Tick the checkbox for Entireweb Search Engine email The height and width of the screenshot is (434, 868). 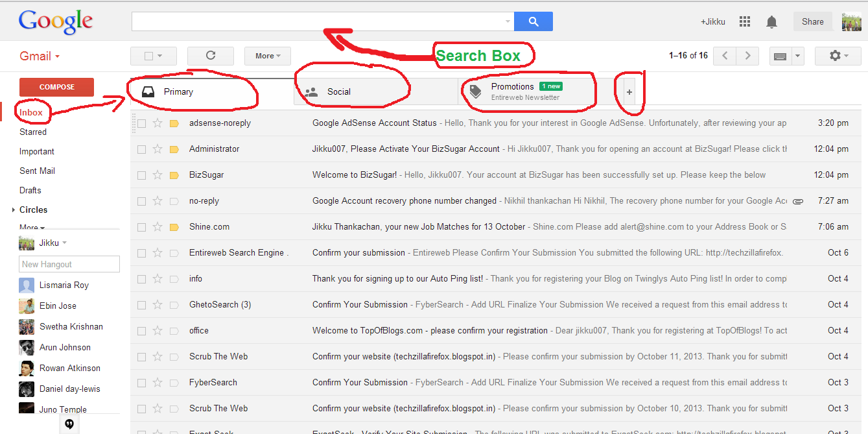pyautogui.click(x=141, y=253)
